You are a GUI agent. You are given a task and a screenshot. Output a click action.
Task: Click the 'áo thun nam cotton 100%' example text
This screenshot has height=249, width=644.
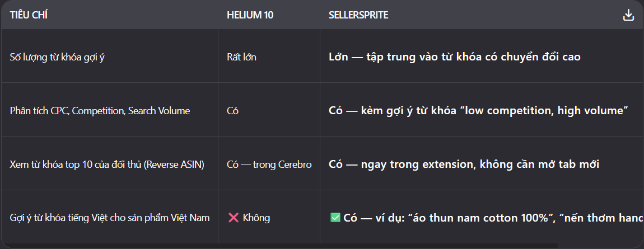[465, 218]
